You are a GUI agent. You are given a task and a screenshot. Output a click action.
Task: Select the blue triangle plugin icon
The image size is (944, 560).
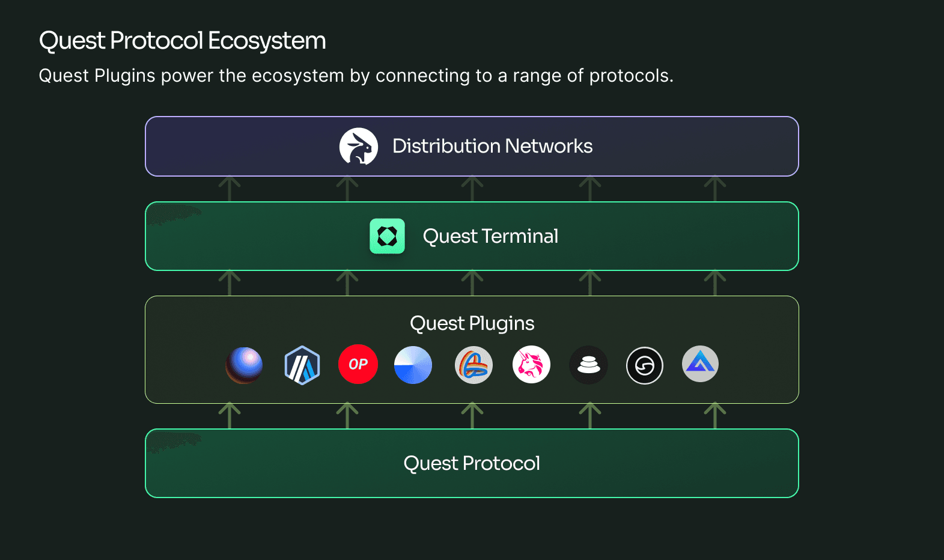point(700,364)
